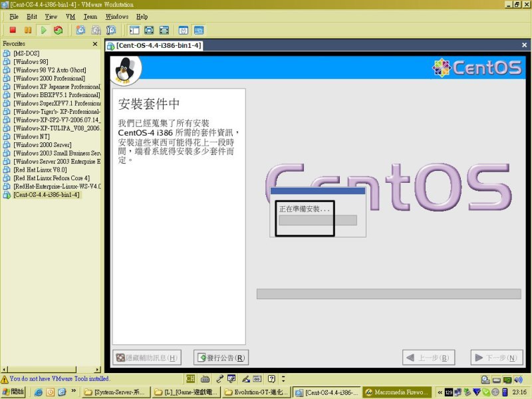Click the CH input language indicator
532x399 pixels.
pos(190,378)
